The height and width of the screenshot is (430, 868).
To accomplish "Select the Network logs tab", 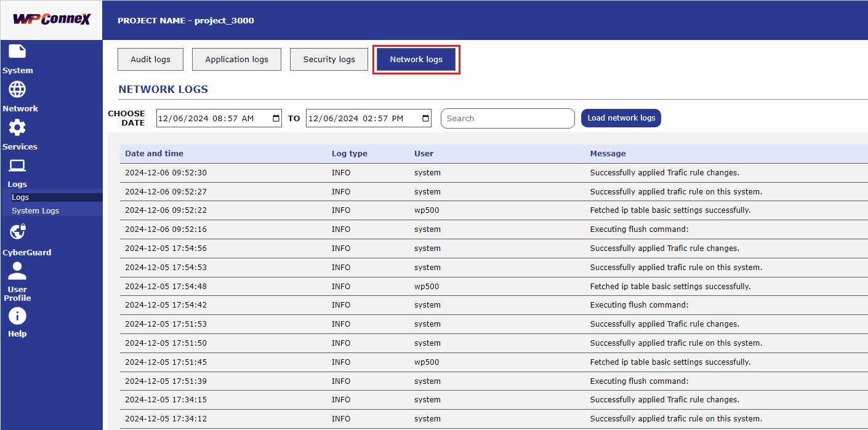I will click(x=416, y=60).
